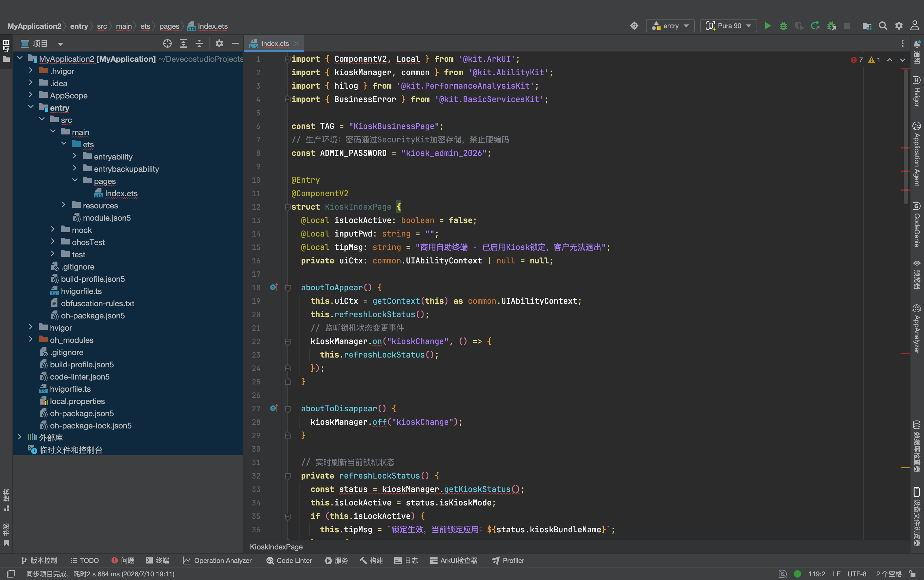Run the app with green play button
Viewport: 924px width, 580px height.
pyautogui.click(x=768, y=26)
